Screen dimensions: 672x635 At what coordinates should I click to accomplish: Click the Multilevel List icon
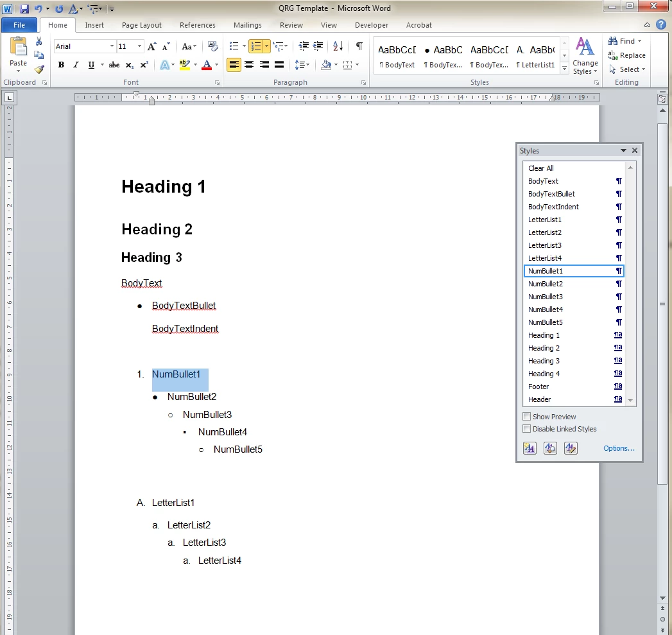point(279,46)
